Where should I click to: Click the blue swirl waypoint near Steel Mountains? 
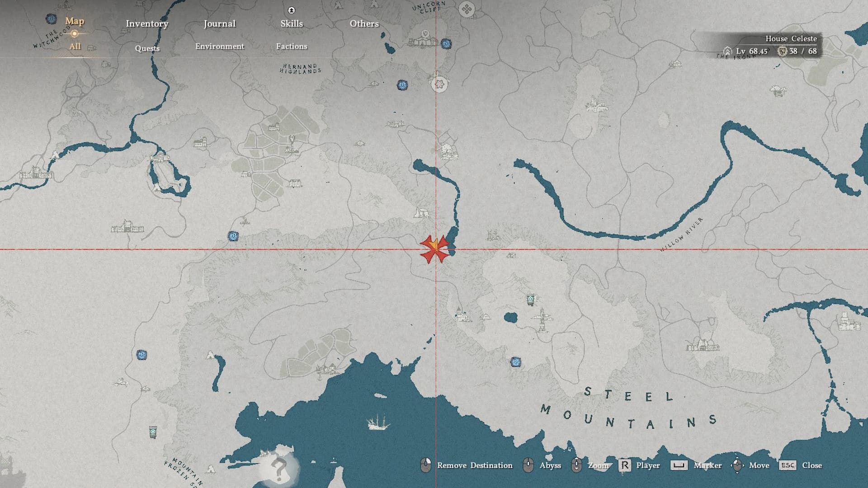[516, 362]
